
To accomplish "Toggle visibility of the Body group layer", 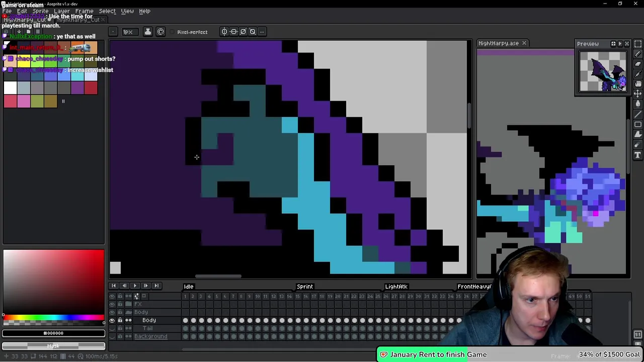I will [112, 312].
